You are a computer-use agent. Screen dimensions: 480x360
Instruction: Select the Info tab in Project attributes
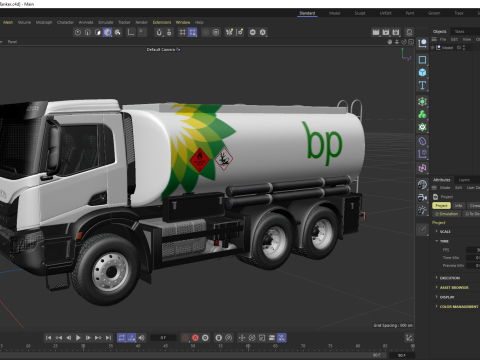(459, 206)
